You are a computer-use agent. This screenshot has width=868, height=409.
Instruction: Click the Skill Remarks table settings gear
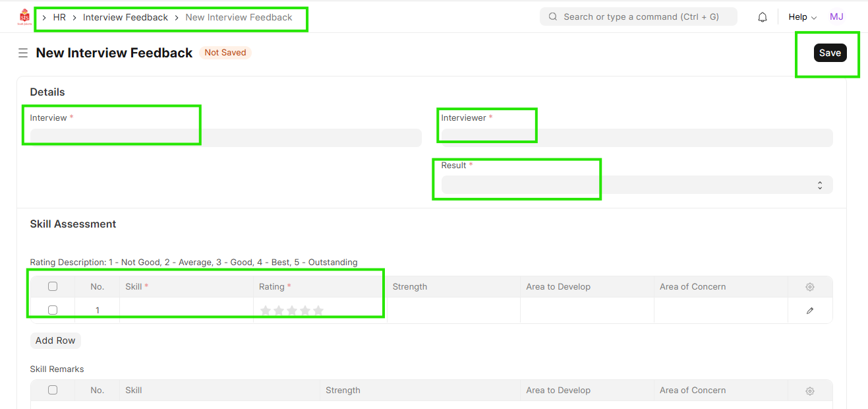[x=810, y=391]
